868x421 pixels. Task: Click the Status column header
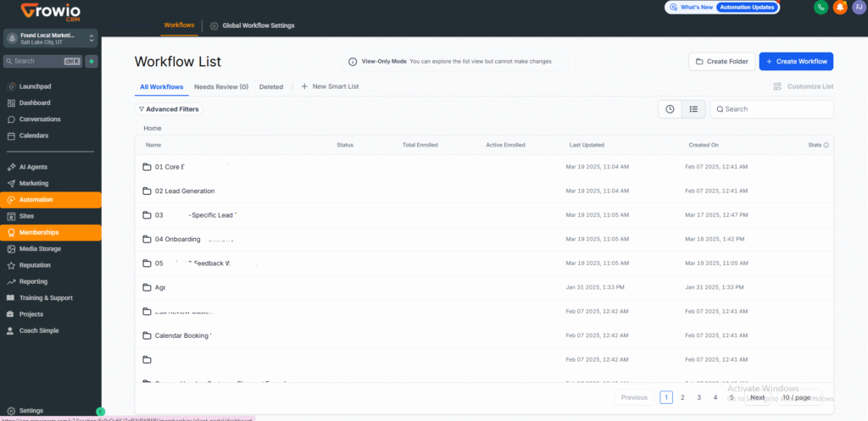pyautogui.click(x=345, y=145)
